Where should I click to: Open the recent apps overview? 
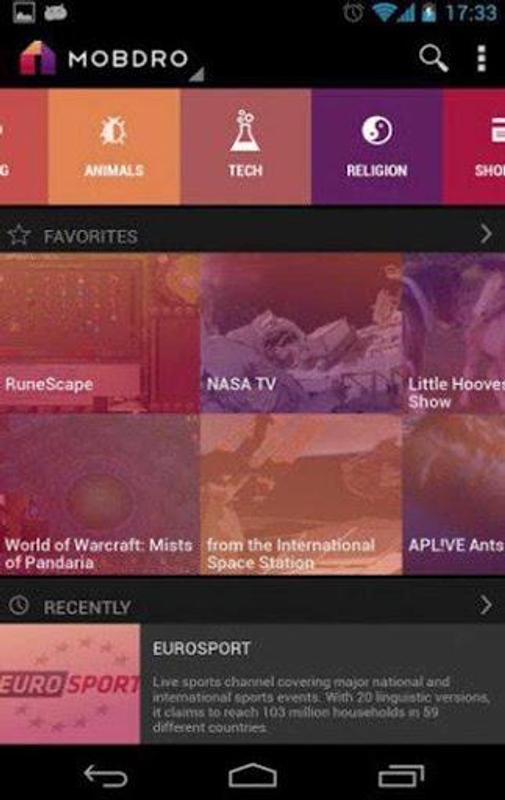pyautogui.click(x=401, y=776)
